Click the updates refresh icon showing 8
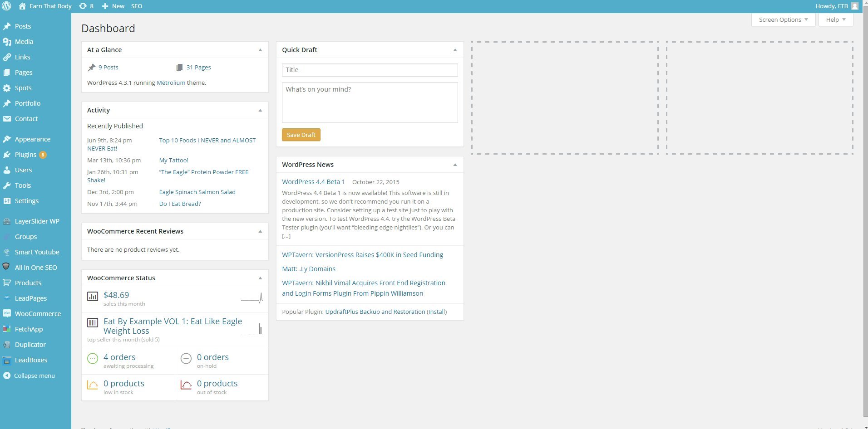The height and width of the screenshot is (429, 868). tap(83, 6)
